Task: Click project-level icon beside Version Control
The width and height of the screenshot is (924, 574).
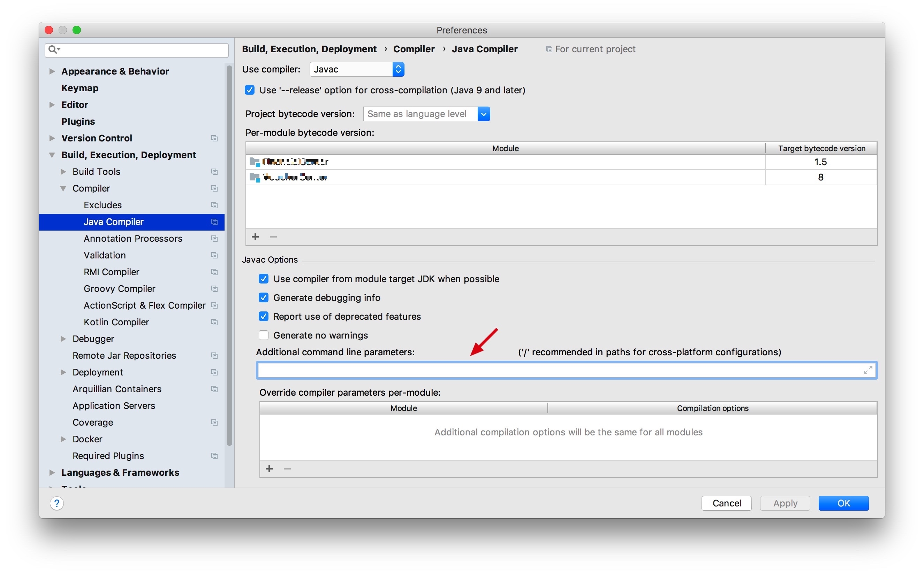Action: pos(214,138)
